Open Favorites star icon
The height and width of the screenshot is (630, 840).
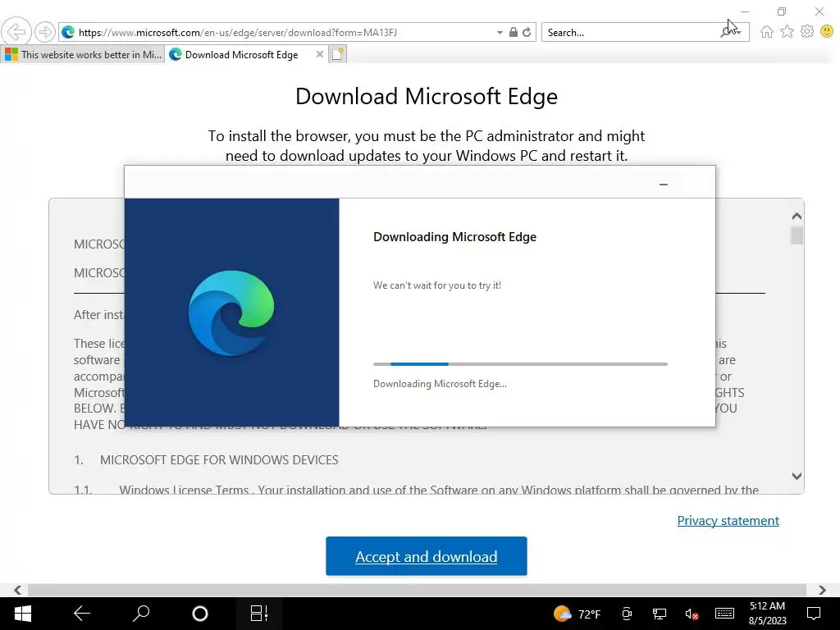click(787, 32)
